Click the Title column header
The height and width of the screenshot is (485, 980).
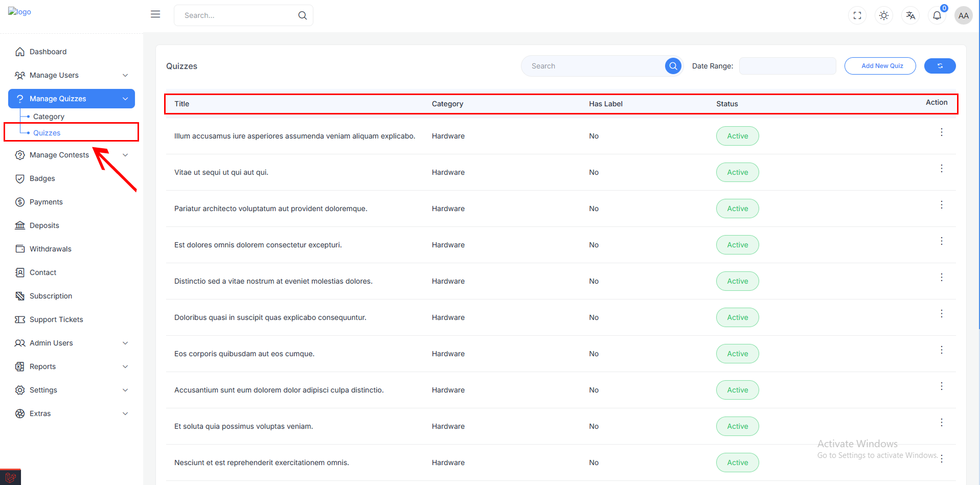181,104
